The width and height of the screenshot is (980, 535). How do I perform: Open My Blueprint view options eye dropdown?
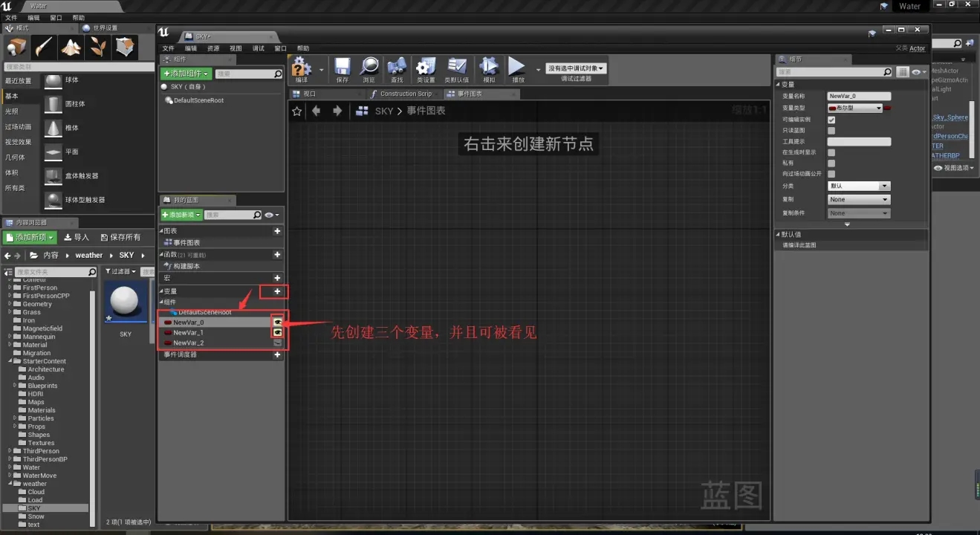tap(272, 215)
